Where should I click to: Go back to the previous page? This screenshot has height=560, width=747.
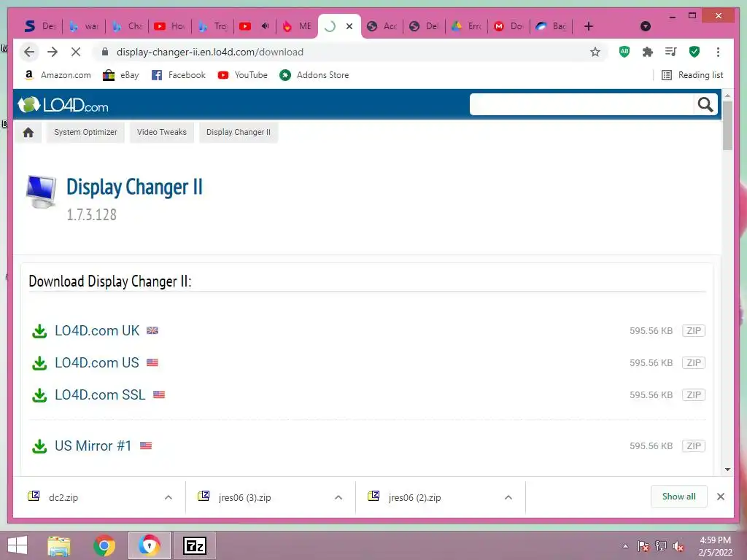29,52
